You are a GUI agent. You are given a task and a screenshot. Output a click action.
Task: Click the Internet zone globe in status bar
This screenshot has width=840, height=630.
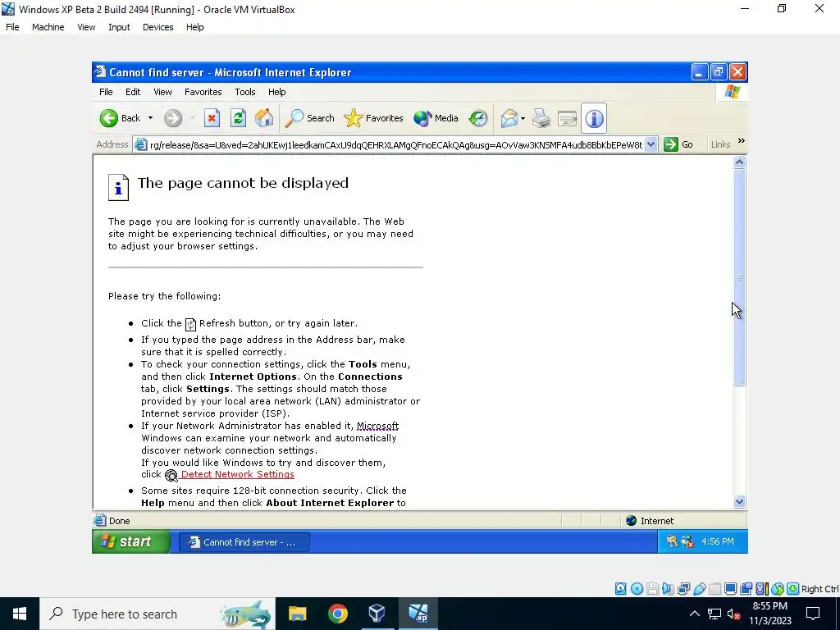tap(631, 521)
